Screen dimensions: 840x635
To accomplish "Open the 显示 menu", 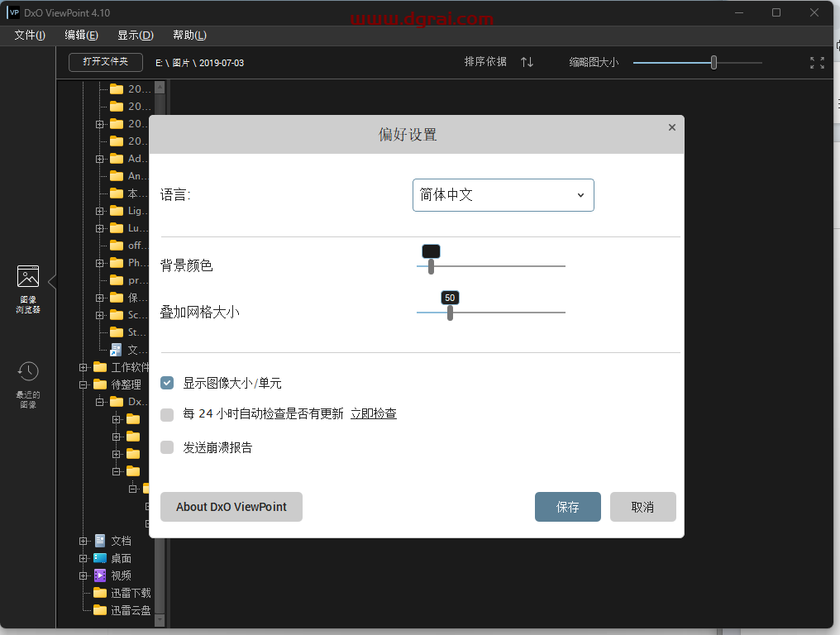I will (136, 36).
